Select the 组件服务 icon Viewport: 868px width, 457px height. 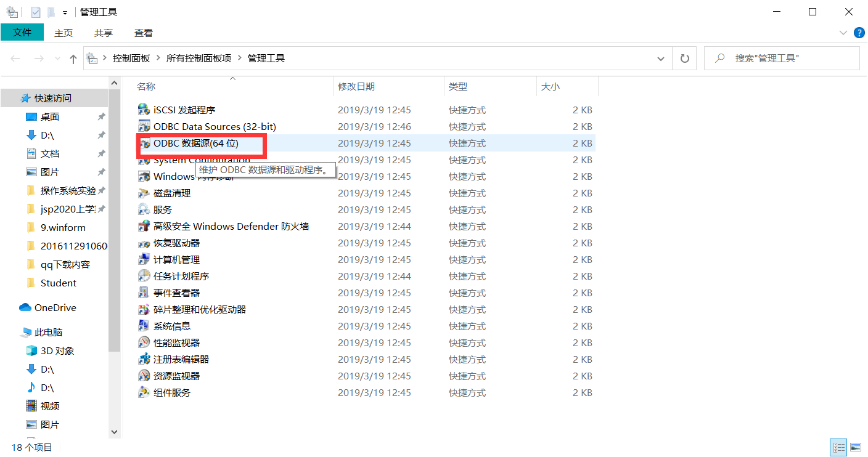(144, 392)
